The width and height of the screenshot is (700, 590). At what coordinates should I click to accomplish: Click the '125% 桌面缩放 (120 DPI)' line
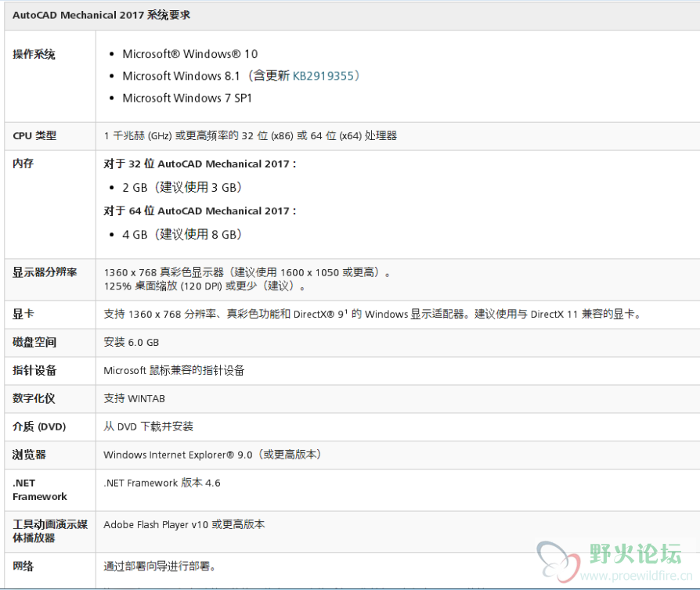205,286
